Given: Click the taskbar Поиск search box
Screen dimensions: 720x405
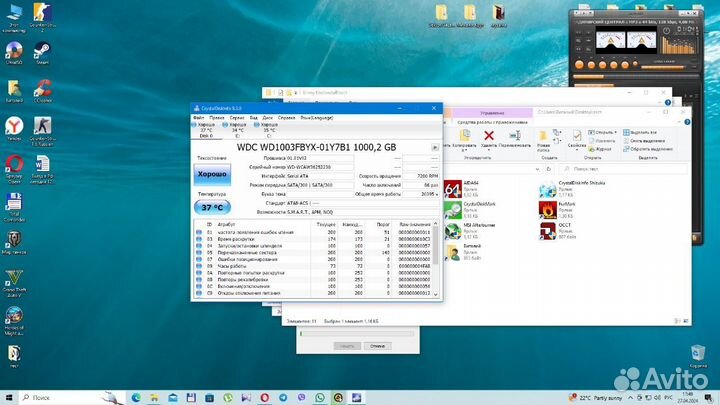Looking at the screenshot, I should click(x=72, y=398).
